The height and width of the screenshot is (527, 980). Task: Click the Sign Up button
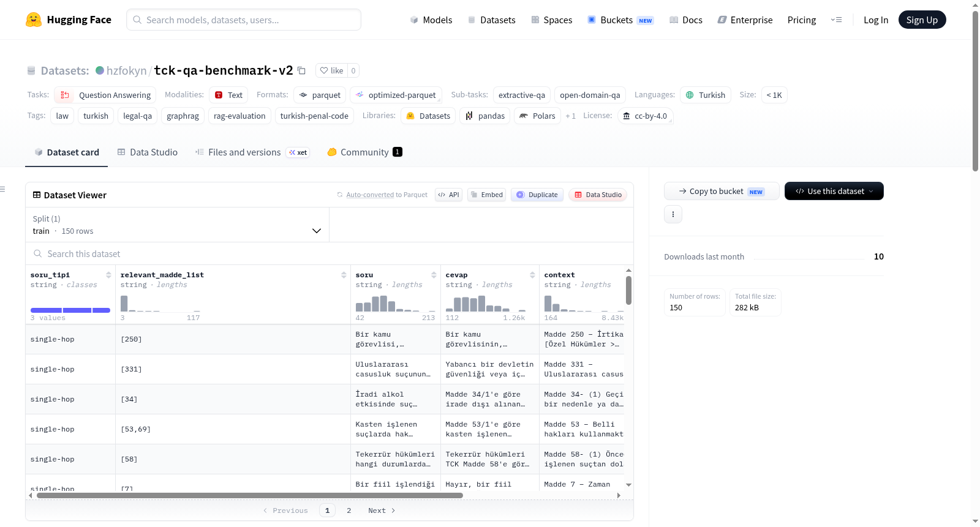922,20
